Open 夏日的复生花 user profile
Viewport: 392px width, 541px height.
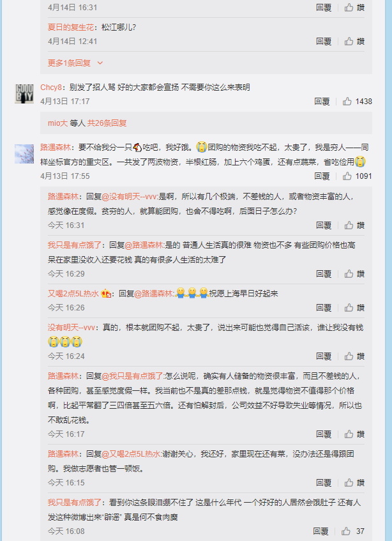(x=70, y=27)
